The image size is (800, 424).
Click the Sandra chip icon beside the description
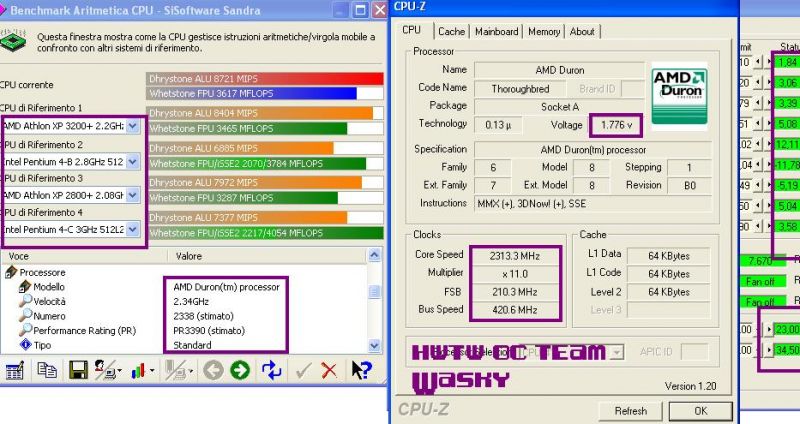point(13,40)
